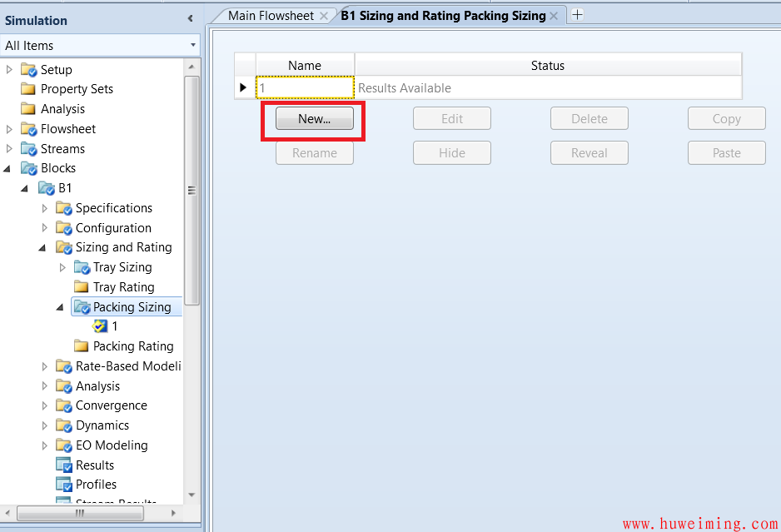
Task: Expand the Streams tree node
Action: pos(9,149)
